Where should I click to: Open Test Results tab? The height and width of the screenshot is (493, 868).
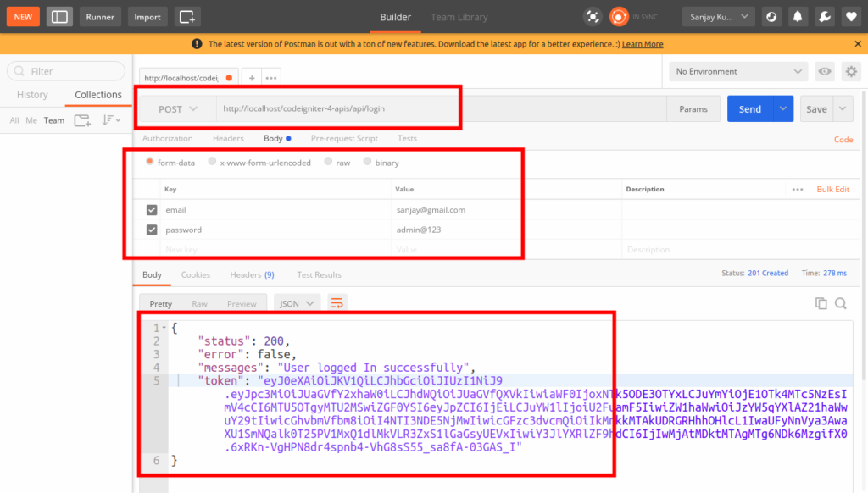click(319, 274)
